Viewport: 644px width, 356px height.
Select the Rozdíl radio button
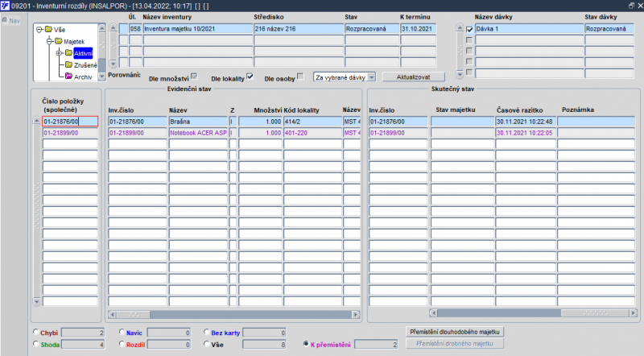coord(122,344)
